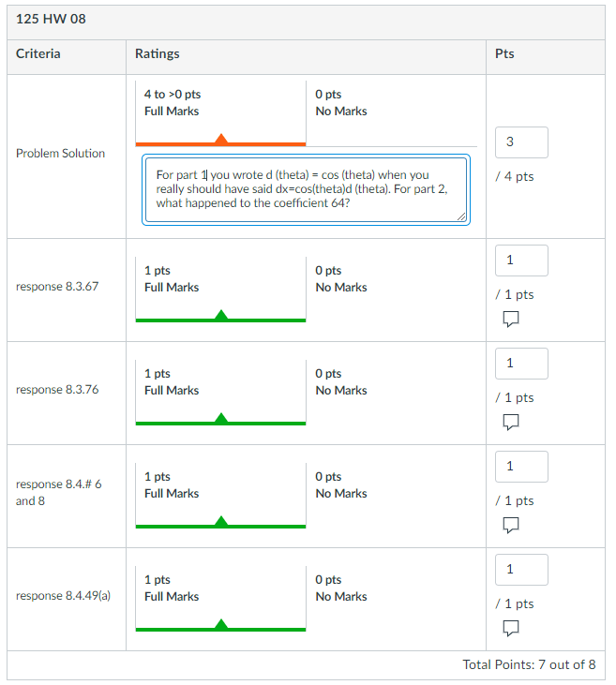Screen dimensions: 616x685
Task: Open comment icon for response 8.3.76
Action: click(511, 424)
